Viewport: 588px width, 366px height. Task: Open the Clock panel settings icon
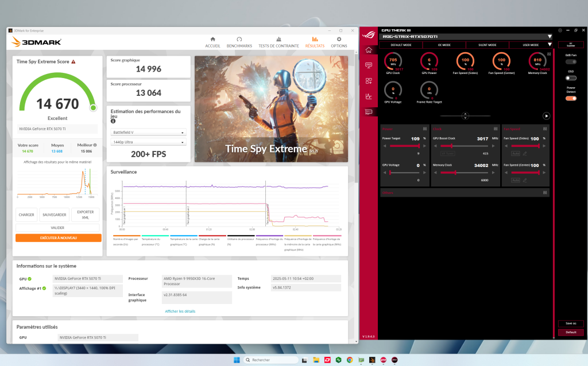[496, 129]
